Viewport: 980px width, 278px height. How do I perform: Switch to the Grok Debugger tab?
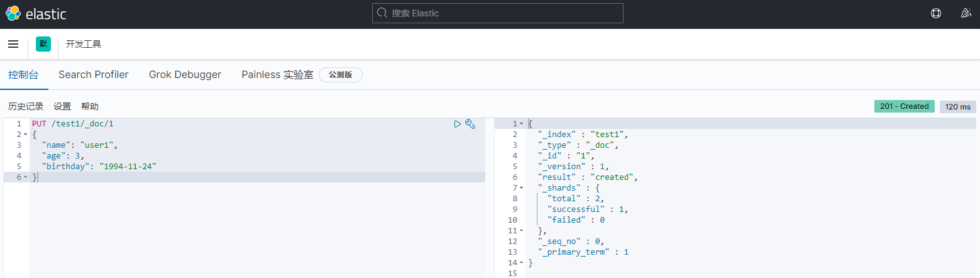[185, 75]
